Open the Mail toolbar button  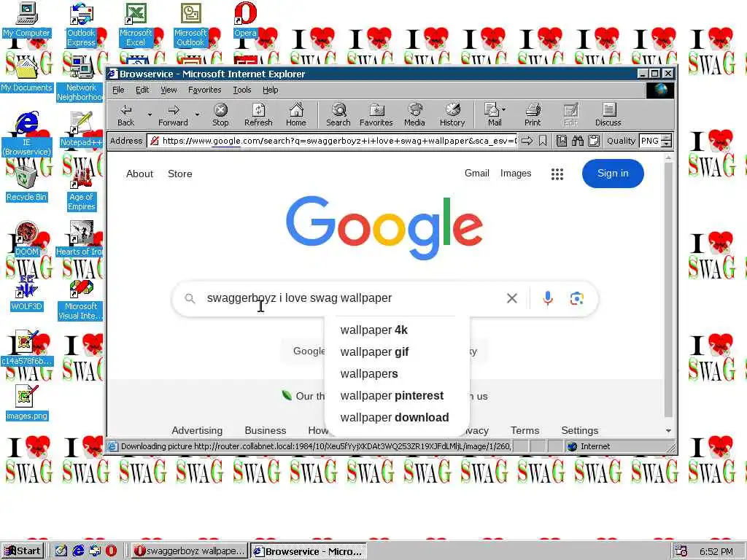(x=492, y=114)
